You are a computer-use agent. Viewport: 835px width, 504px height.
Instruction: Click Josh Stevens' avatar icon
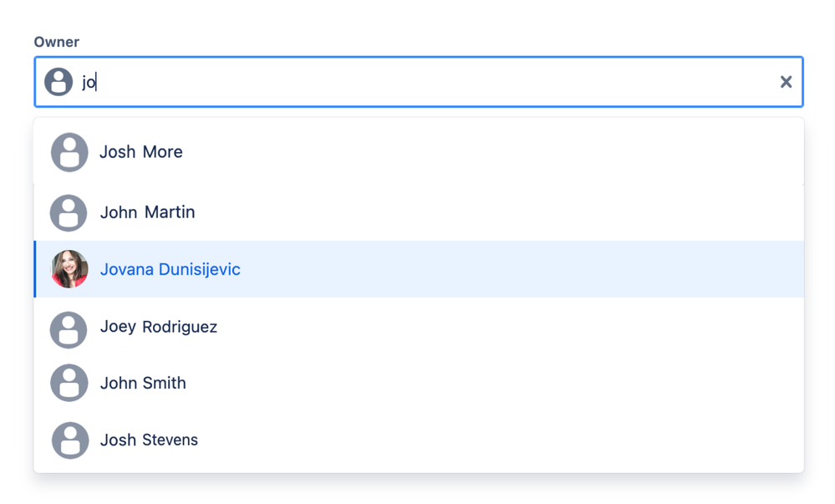click(x=70, y=440)
